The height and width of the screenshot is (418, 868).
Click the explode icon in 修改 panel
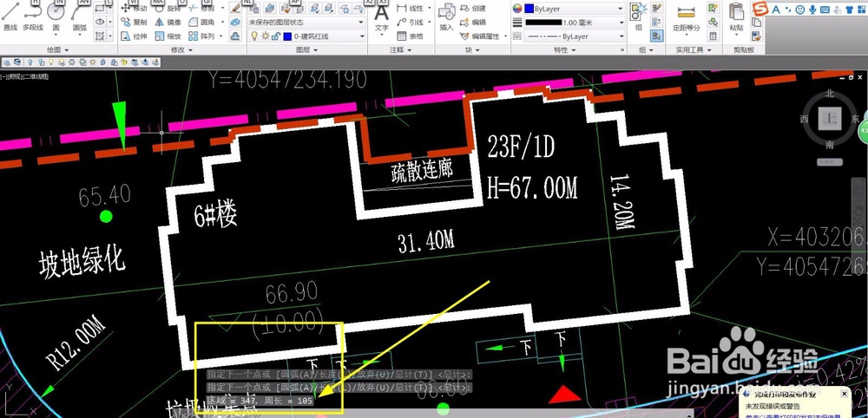tap(235, 23)
